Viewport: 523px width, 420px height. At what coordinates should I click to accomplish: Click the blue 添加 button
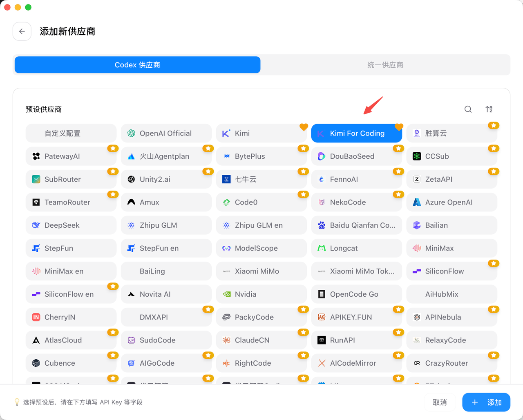(x=486, y=402)
